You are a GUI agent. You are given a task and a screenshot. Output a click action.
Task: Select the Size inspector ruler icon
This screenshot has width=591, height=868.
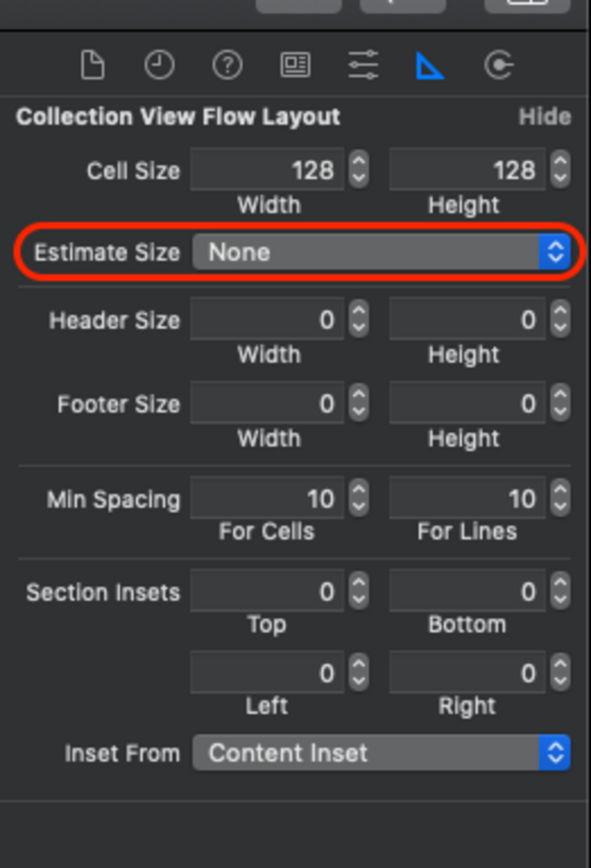point(429,66)
